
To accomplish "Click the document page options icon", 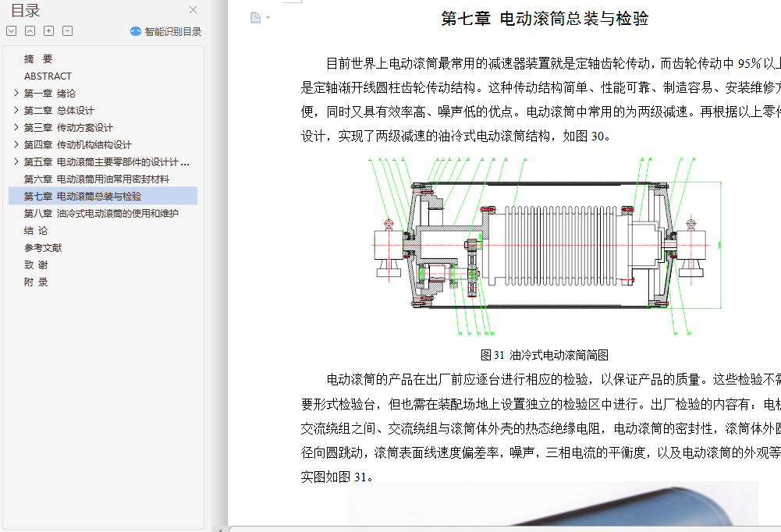I will 255,18.
